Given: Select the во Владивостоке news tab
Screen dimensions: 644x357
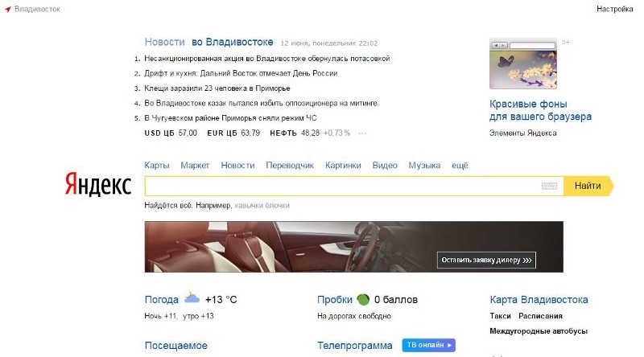Looking at the screenshot, I should tap(232, 42).
